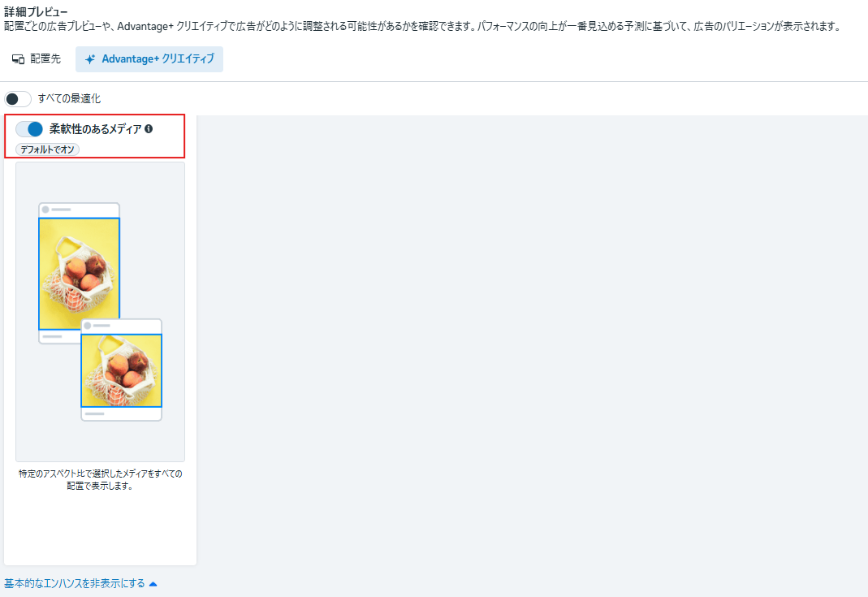This screenshot has height=597, width=868.
Task: Toggle the すべての最適化 switch
Action: 18,99
